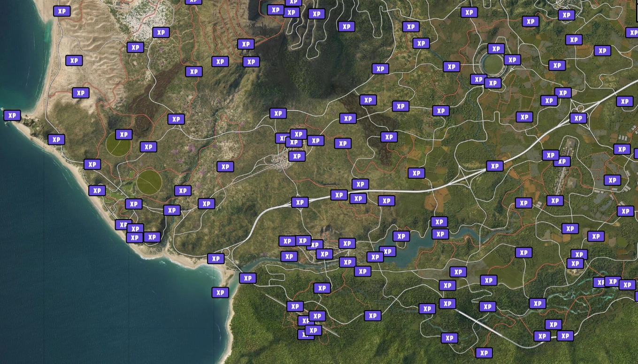
Task: Select the southernmost XP marker at the bottom edge
Action: (x=484, y=353)
